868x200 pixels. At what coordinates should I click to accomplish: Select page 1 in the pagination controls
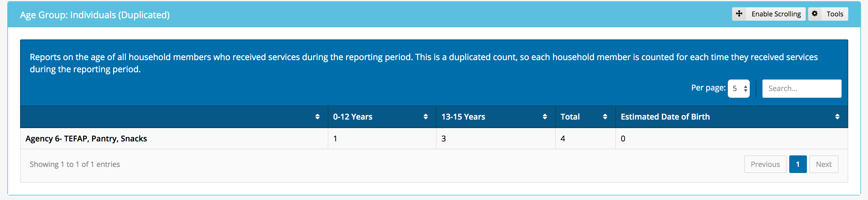[x=798, y=164]
